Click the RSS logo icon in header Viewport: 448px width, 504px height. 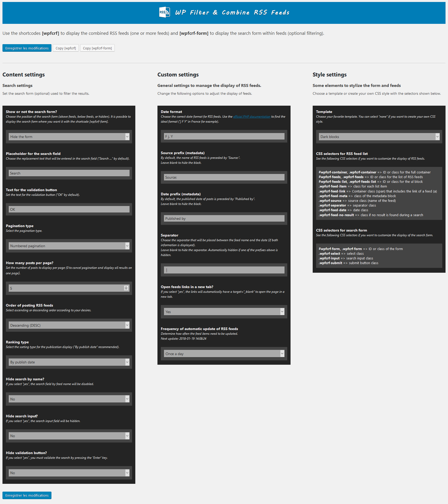[165, 12]
